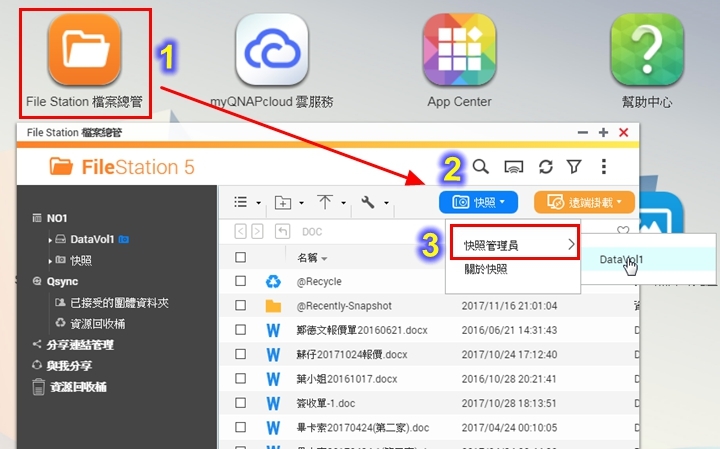
Task: Go back with the left navigation arrow
Action: pyautogui.click(x=241, y=231)
